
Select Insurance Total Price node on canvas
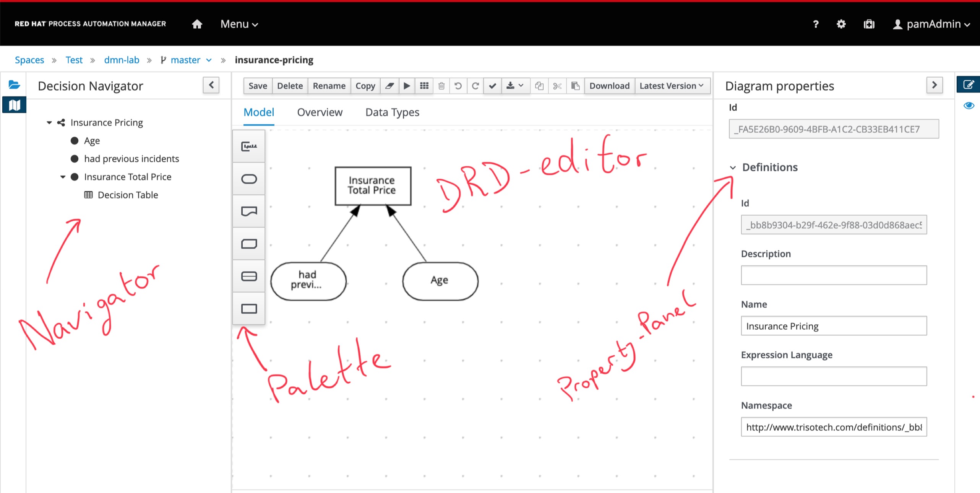(x=373, y=186)
